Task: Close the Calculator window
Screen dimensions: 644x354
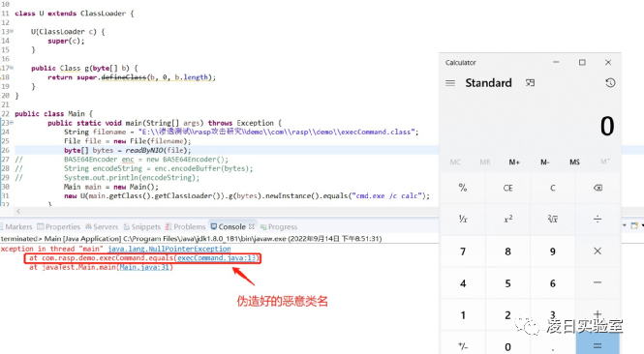Action: click(608, 62)
